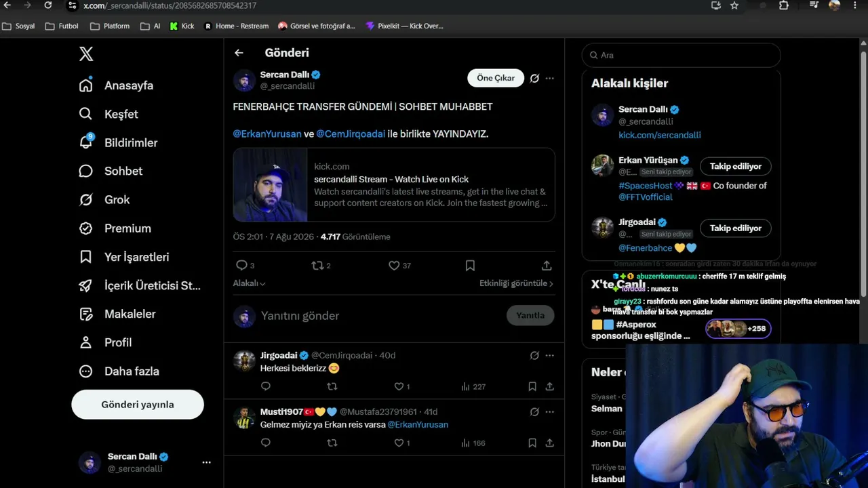Image resolution: width=868 pixels, height=488 pixels.
Task: Repost Musti1907's comment
Action: [332, 443]
